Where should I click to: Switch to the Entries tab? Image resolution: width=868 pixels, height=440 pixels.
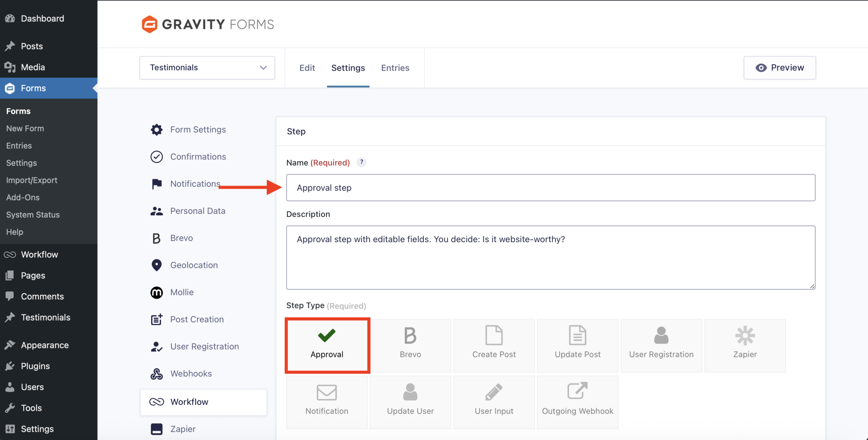coord(395,68)
